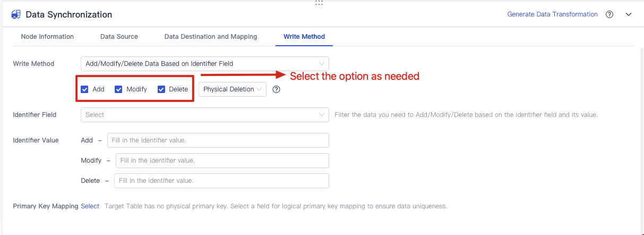This screenshot has height=235, width=644.
Task: Click the Select link for Primary Key Mapping
Action: [90, 206]
